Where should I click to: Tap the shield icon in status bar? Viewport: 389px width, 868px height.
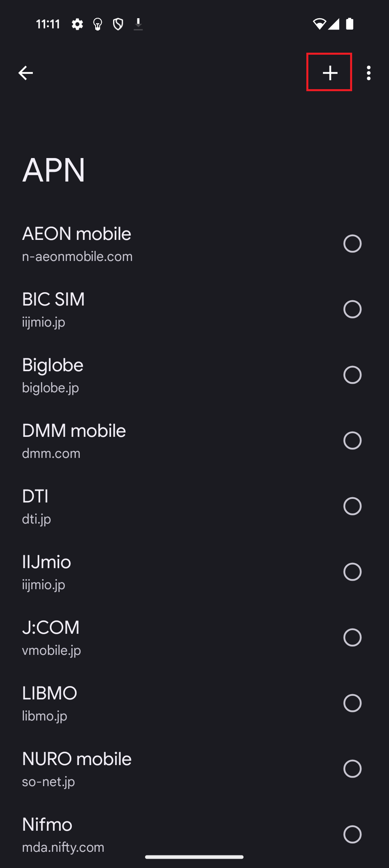coord(118,24)
